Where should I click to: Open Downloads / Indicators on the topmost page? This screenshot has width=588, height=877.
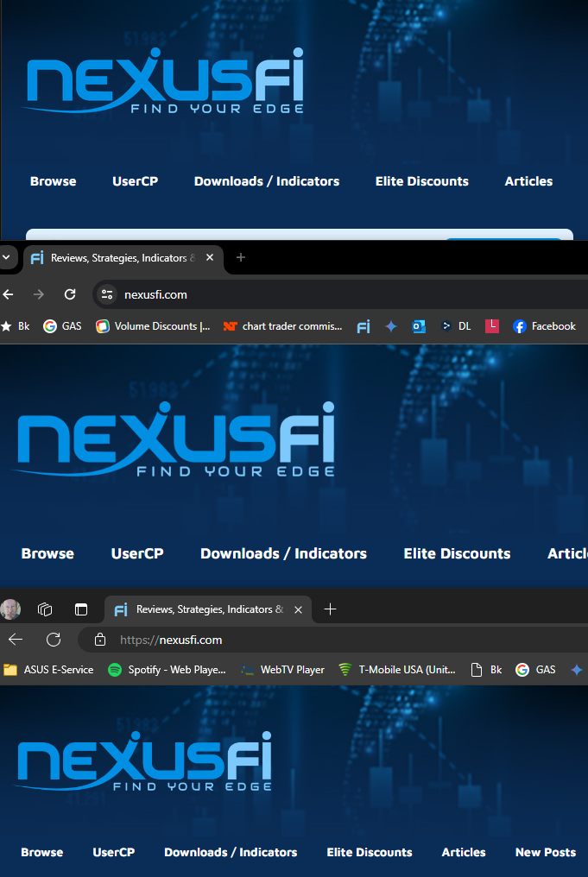267,181
